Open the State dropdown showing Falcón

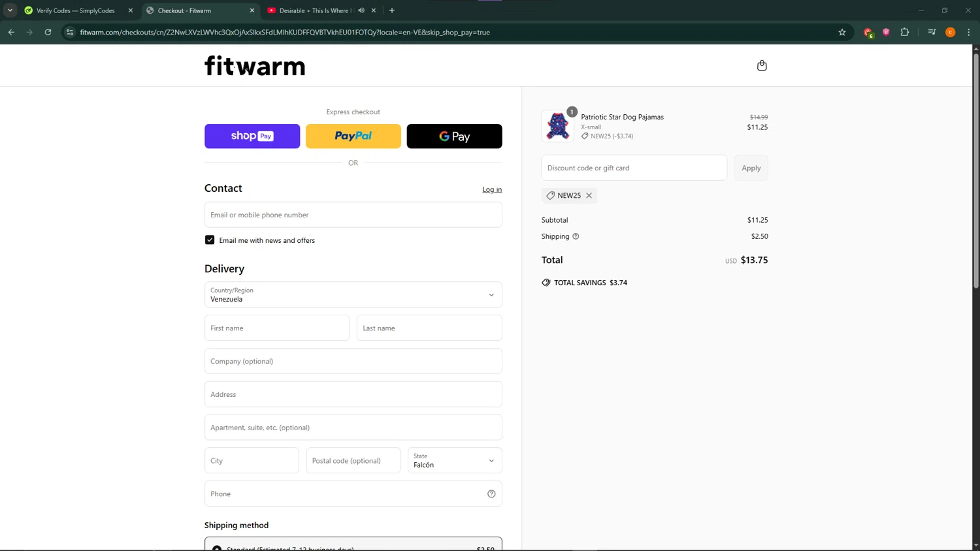pyautogui.click(x=455, y=460)
